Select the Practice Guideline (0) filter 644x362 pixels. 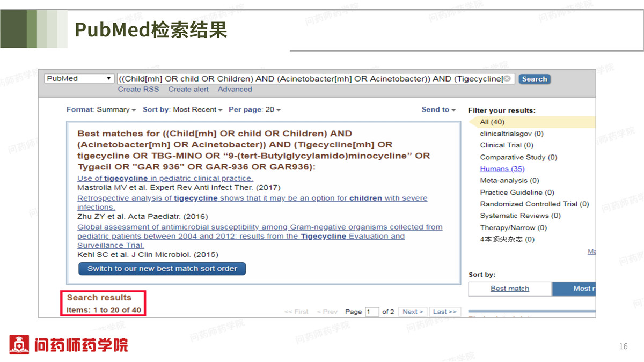pos(517,193)
